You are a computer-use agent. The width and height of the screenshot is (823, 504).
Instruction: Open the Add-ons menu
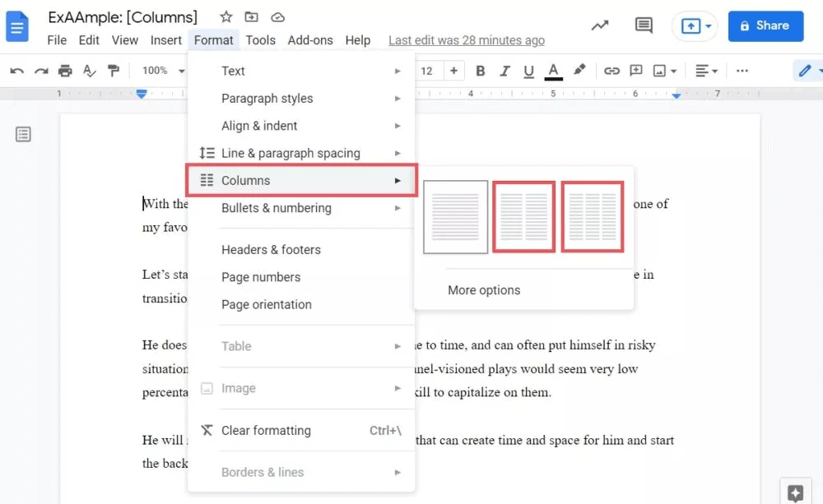click(x=310, y=40)
